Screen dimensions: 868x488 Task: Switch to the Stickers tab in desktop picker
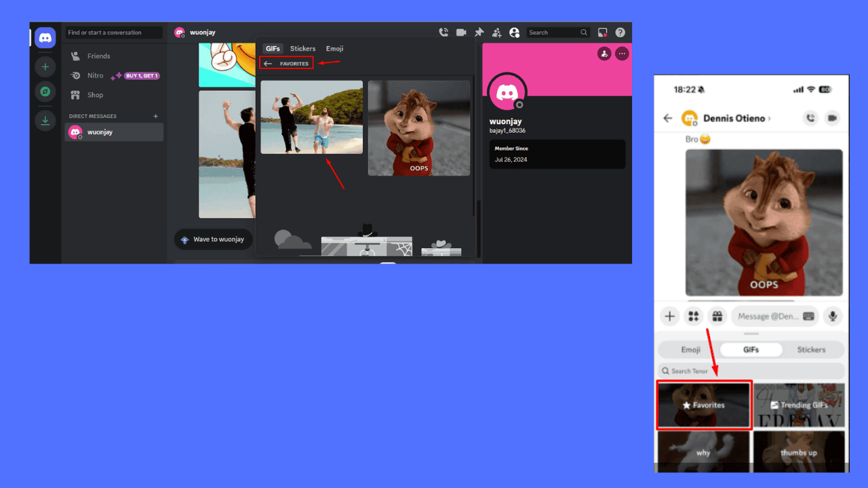click(302, 49)
